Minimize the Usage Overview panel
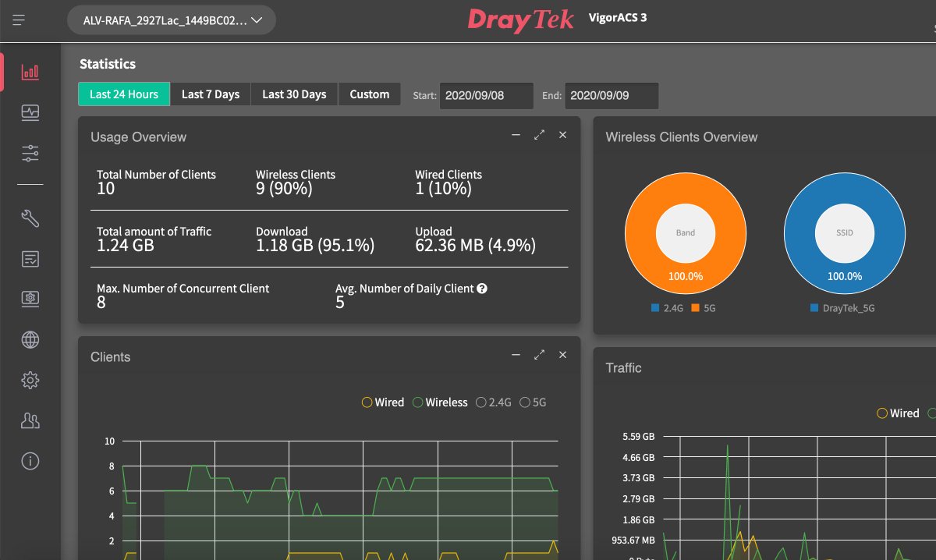This screenshot has height=560, width=936. [x=516, y=135]
